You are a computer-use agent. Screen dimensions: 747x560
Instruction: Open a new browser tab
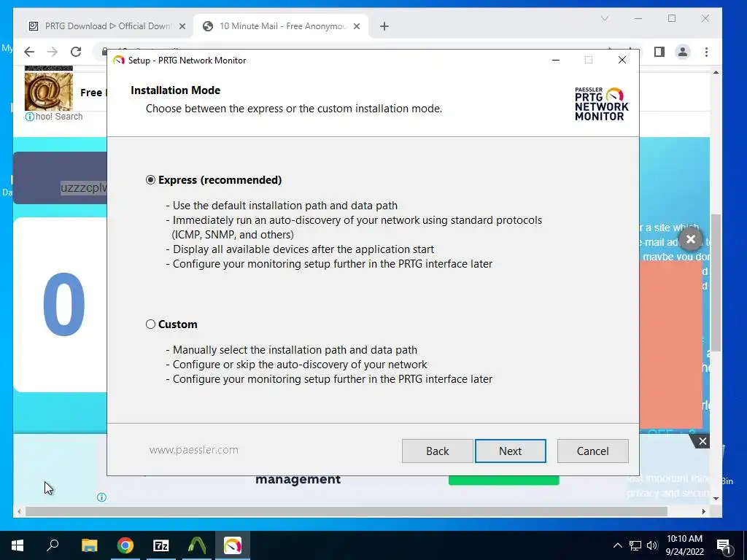[384, 26]
